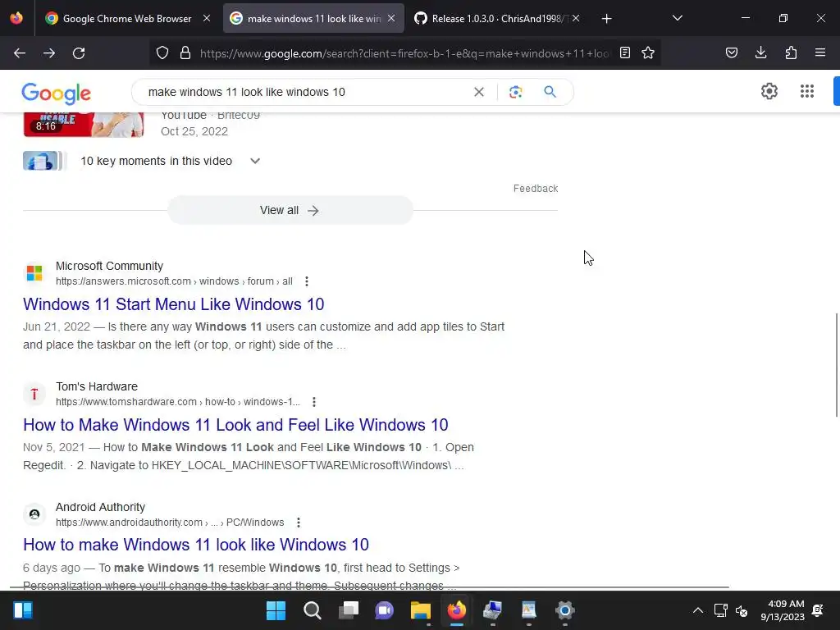This screenshot has height=630, width=840.
Task: Open the Firefox application hamburger menu
Action: coord(820,53)
